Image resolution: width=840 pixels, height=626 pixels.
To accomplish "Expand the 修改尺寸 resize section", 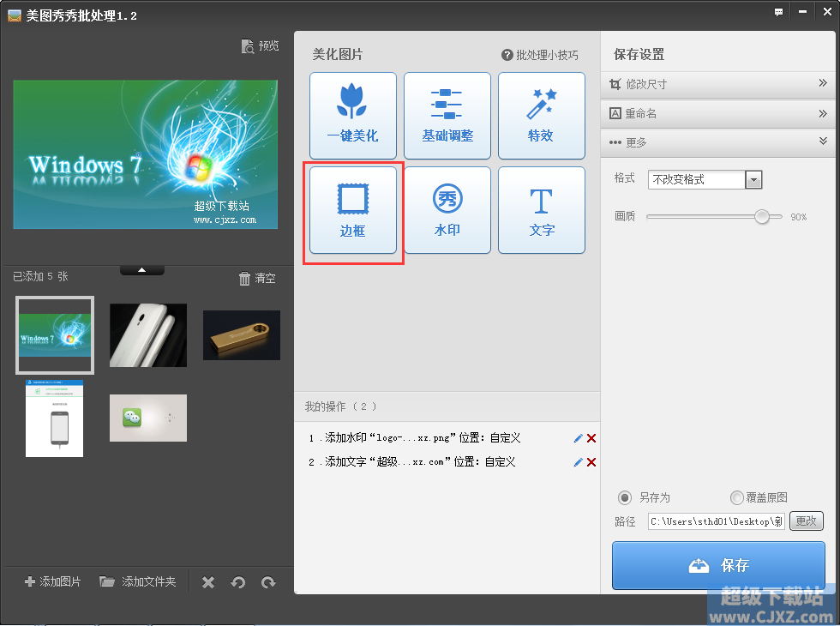I will click(718, 84).
